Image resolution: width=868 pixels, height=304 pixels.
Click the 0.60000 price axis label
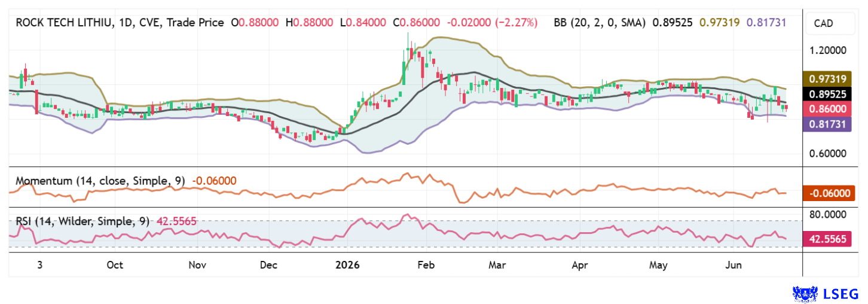coord(829,153)
